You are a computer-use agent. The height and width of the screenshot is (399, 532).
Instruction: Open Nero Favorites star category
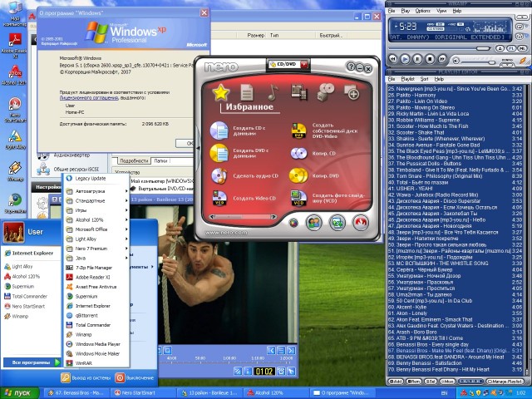[220, 92]
